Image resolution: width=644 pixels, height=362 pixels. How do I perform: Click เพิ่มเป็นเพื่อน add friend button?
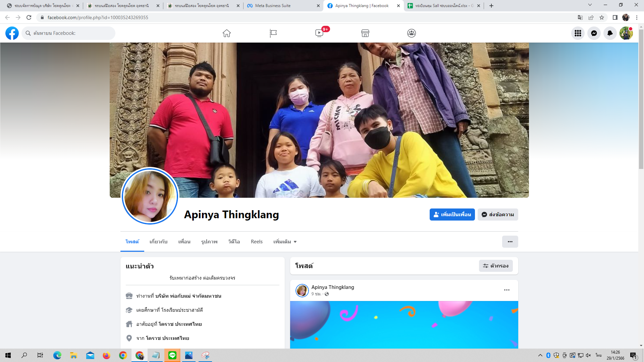pyautogui.click(x=452, y=215)
